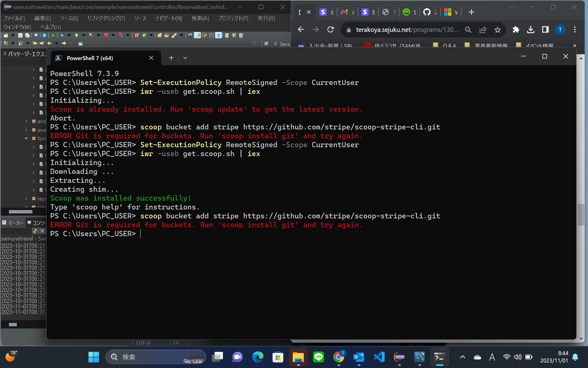Open the ナビゲート(N) menu in Eclipse
The height and width of the screenshot is (368, 588).
click(x=169, y=18)
